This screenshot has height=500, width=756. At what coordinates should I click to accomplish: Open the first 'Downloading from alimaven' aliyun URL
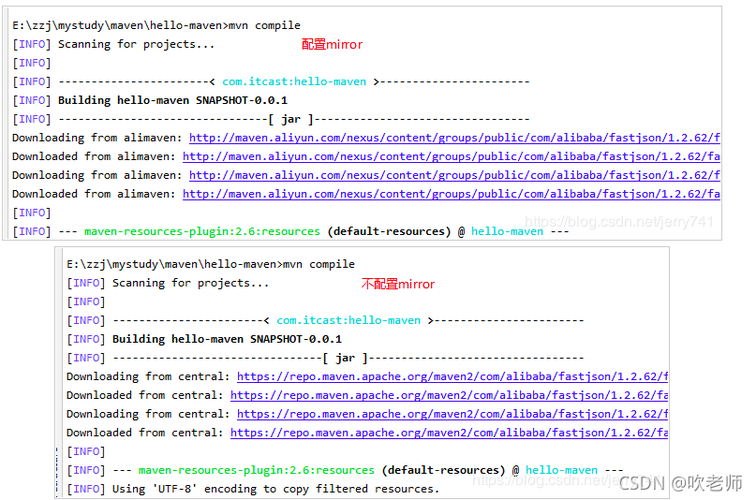(454, 138)
